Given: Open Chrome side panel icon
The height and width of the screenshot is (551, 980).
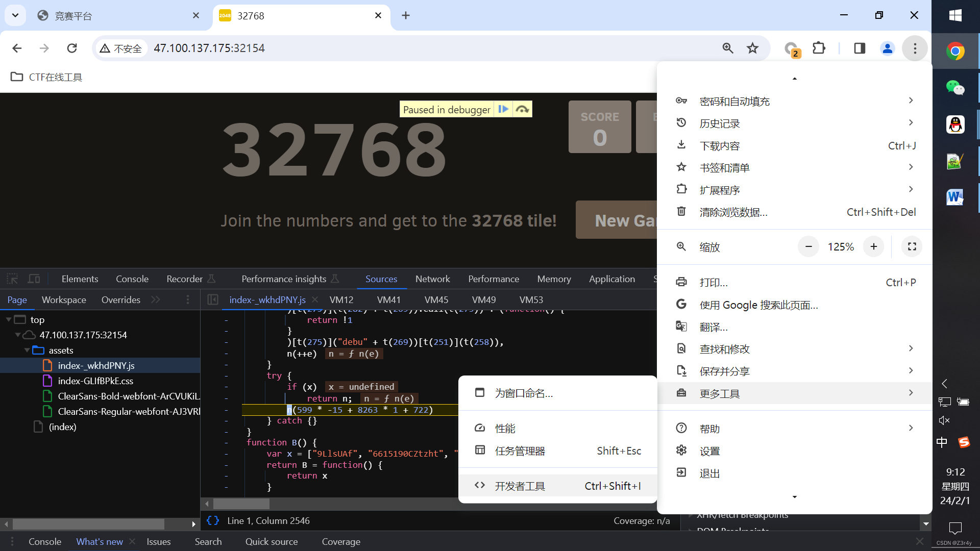Looking at the screenshot, I should 860,48.
